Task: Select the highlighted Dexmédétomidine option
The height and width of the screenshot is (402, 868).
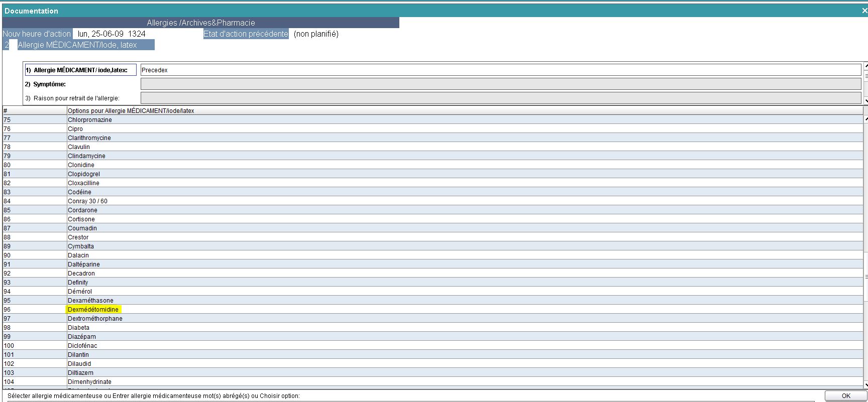Action: point(93,310)
